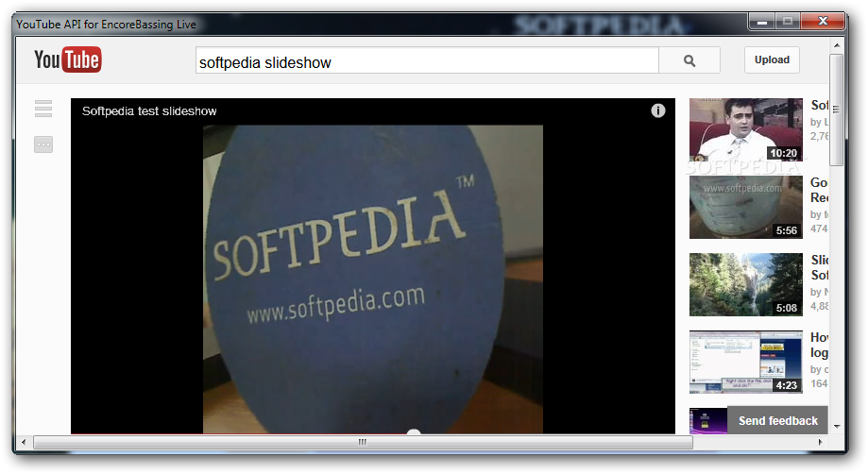Click the Send feedback button
This screenshot has width=868, height=474.
coord(777,421)
